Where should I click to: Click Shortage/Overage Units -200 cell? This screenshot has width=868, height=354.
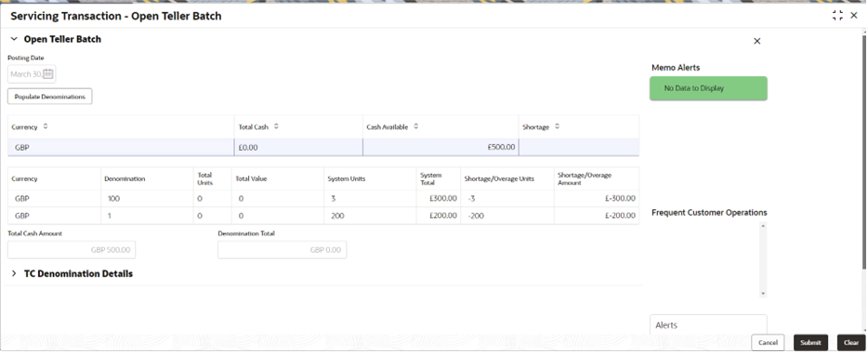(x=507, y=216)
